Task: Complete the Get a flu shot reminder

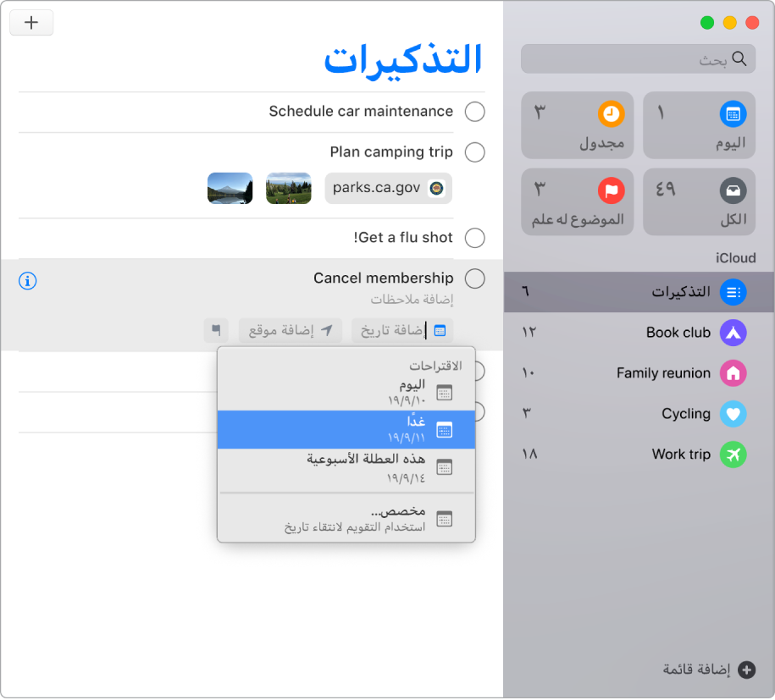Action: [474, 238]
